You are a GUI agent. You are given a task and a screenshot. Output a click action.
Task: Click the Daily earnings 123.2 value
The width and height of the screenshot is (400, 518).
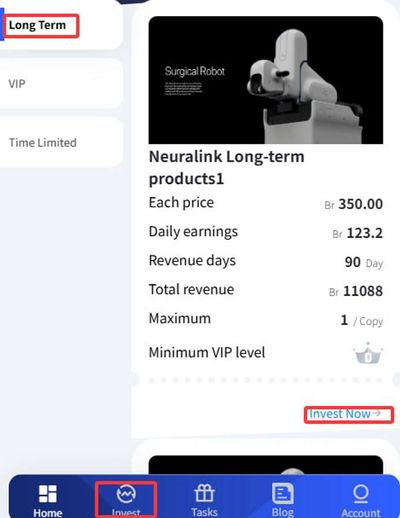(x=358, y=233)
